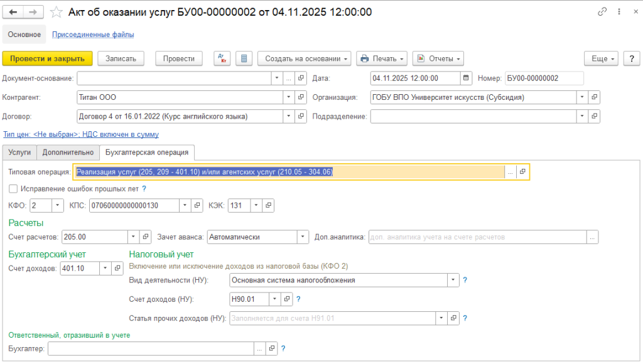The height and width of the screenshot is (364, 643).
Task: Open Контрагент record with open-form icon
Action: 301,97
